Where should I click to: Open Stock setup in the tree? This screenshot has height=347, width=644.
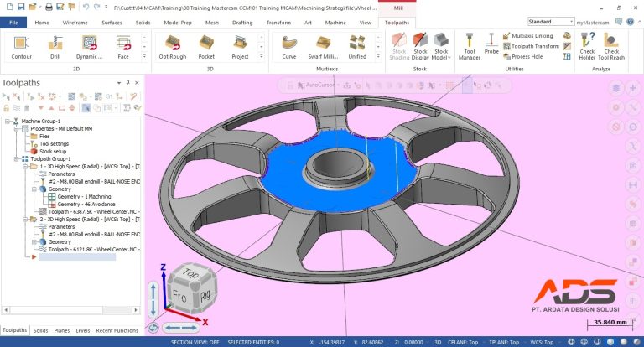[53, 151]
